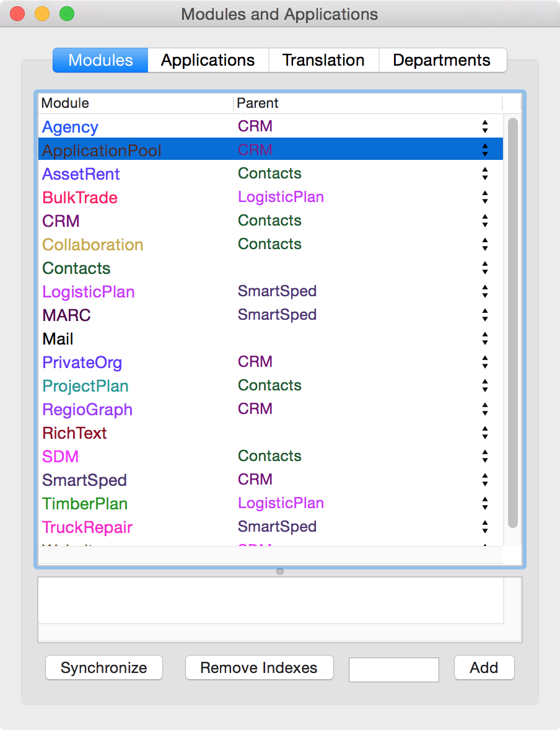
Task: Select the Collaboration module row
Action: pyautogui.click(x=93, y=245)
